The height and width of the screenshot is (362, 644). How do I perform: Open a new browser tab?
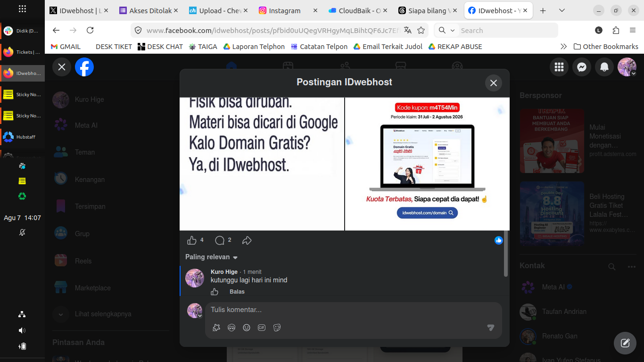point(543,10)
